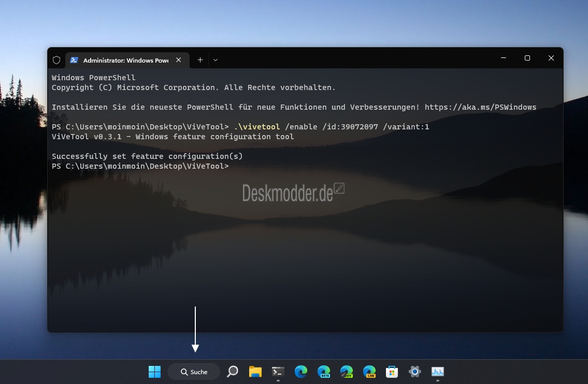Click the /id:39072097 parameter text
This screenshot has width=588, height=384.
point(350,127)
